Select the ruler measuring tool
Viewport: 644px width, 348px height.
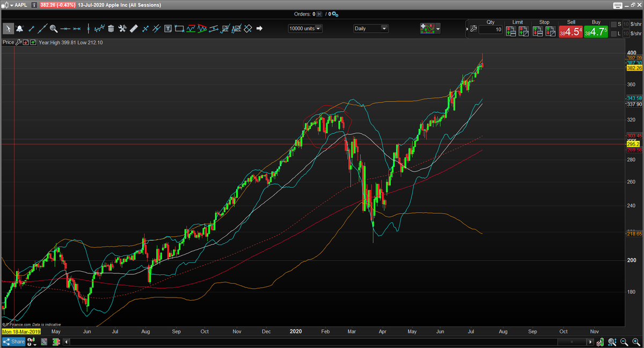click(x=134, y=28)
